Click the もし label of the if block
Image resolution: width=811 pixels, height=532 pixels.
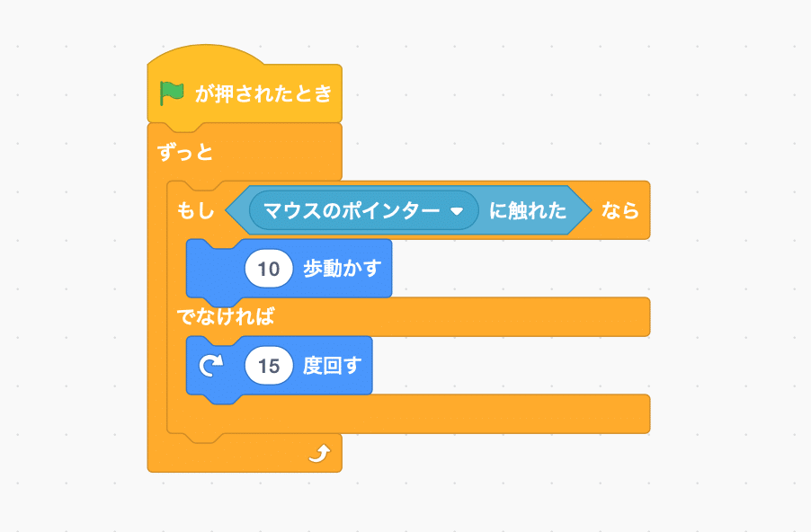195,210
